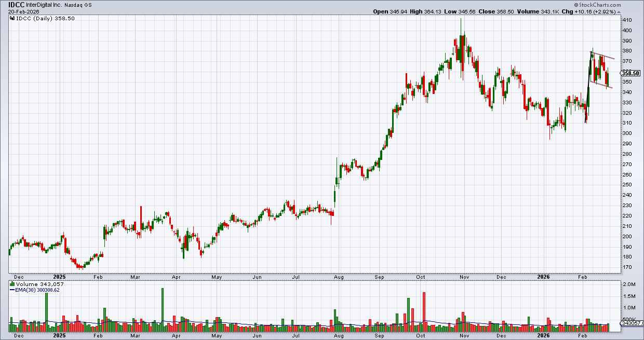644x340 pixels.
Task: Click the 220 price axis label
Action: [x=627, y=216]
